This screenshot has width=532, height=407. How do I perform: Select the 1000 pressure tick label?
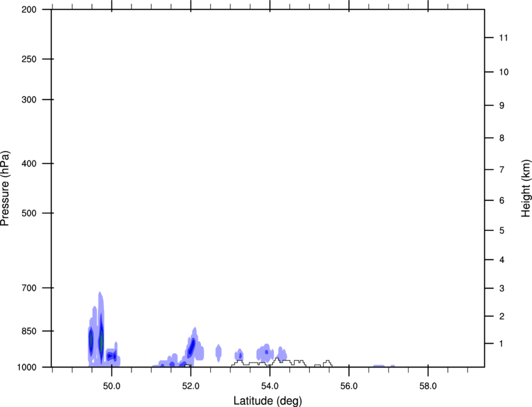pyautogui.click(x=27, y=368)
